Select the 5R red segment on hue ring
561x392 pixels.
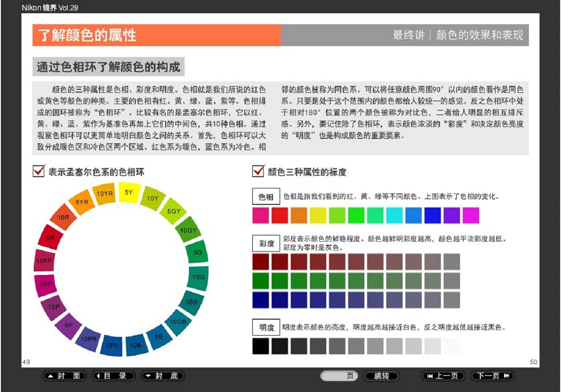coord(50,238)
